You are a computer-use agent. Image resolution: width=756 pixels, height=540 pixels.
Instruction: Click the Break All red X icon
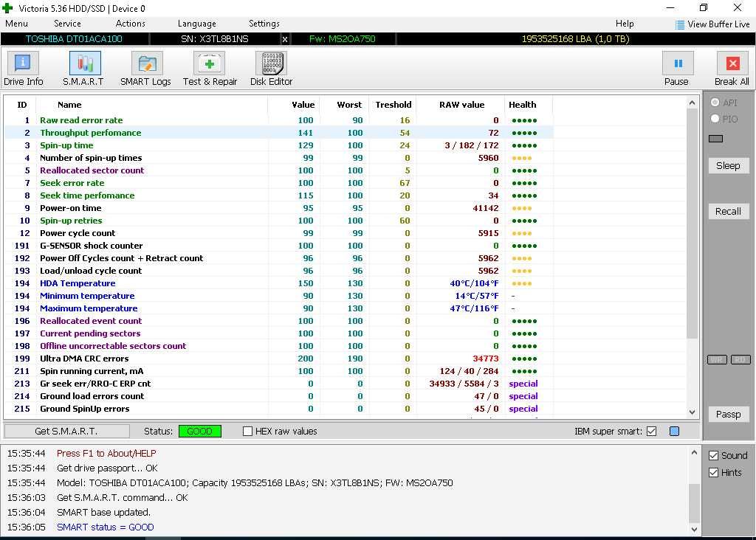click(x=732, y=63)
